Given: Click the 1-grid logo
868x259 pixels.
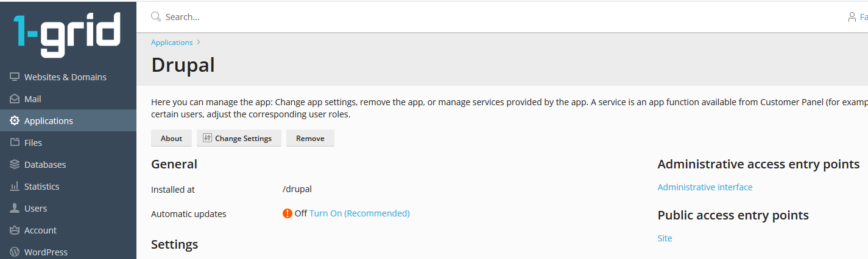Looking at the screenshot, I should tap(67, 35).
